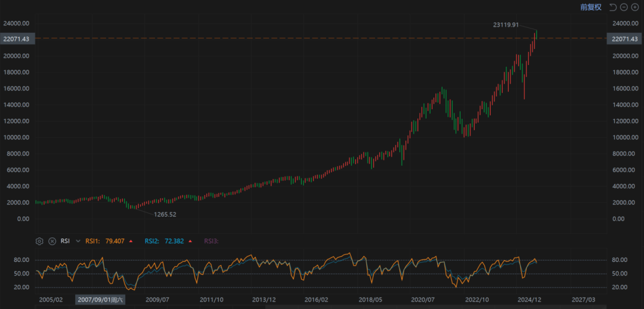Click the 2011/10 date axis label
Image resolution: width=644 pixels, height=309 pixels.
click(212, 299)
